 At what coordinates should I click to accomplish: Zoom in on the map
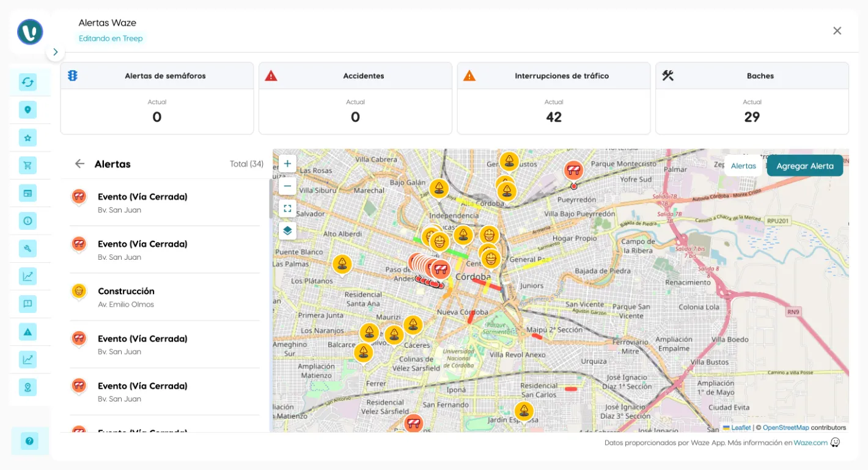tap(287, 164)
